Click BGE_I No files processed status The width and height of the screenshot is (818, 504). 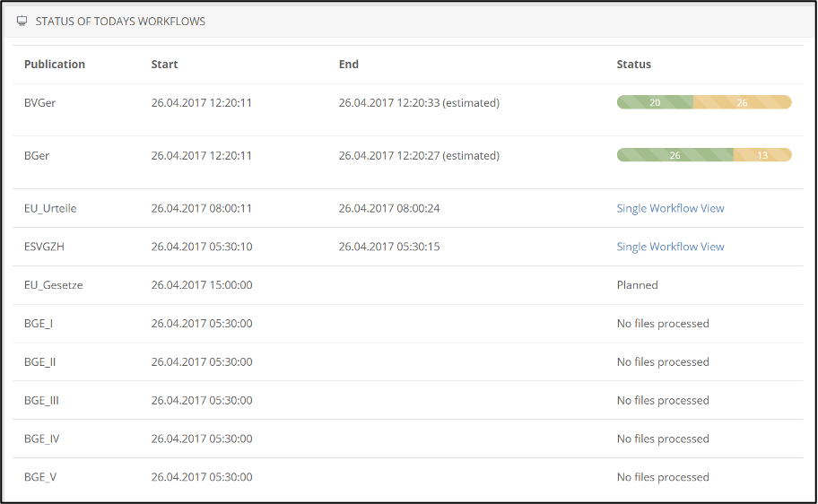click(663, 324)
